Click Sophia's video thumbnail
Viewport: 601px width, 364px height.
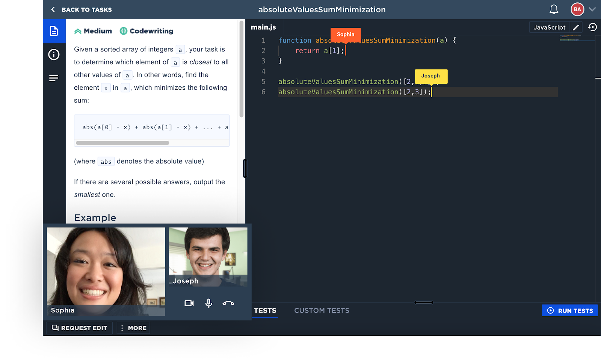coord(106,272)
